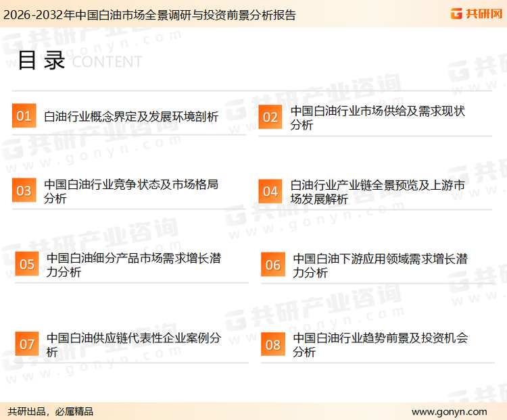
Task: Select the report title 2026-2032年中国白油市场全景调研与投资前景分析报告
Action: (x=149, y=15)
